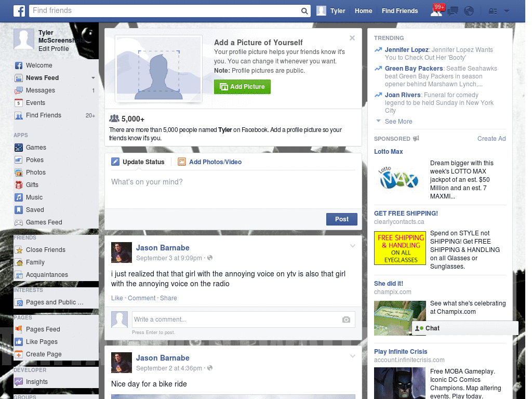Click the search magnifier icon

304,11
